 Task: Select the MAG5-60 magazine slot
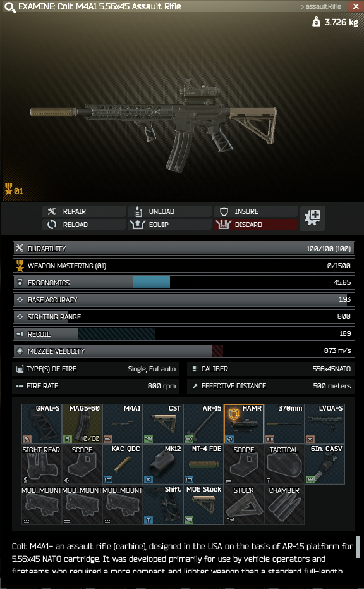(x=82, y=424)
